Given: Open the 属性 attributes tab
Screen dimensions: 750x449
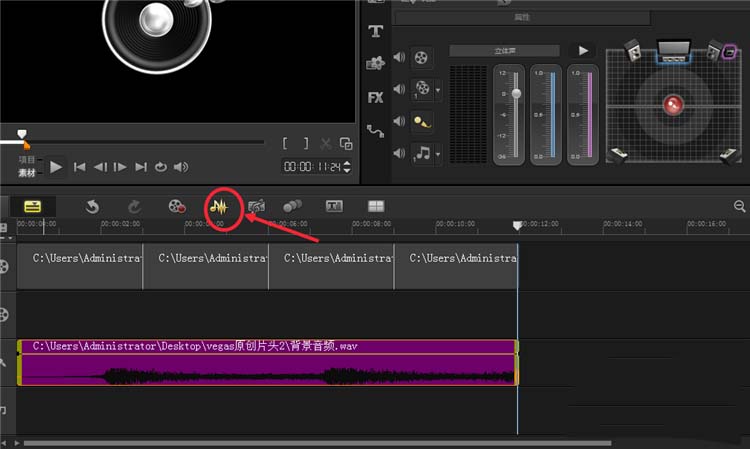Looking at the screenshot, I should pos(521,18).
